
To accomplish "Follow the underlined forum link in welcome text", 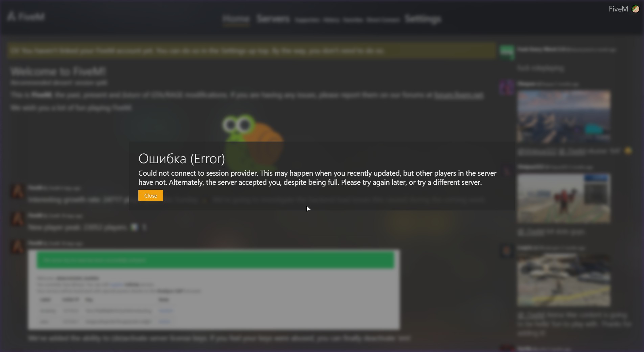I will [x=459, y=95].
